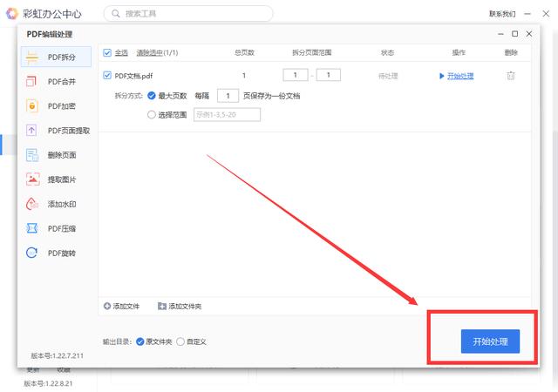Click the 清除选中 link

[150, 52]
